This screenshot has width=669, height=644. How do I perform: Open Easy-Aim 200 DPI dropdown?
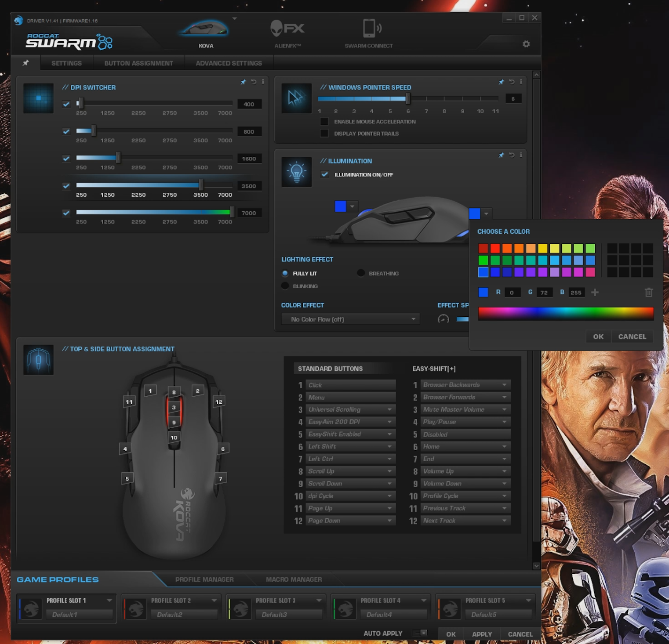coord(350,422)
